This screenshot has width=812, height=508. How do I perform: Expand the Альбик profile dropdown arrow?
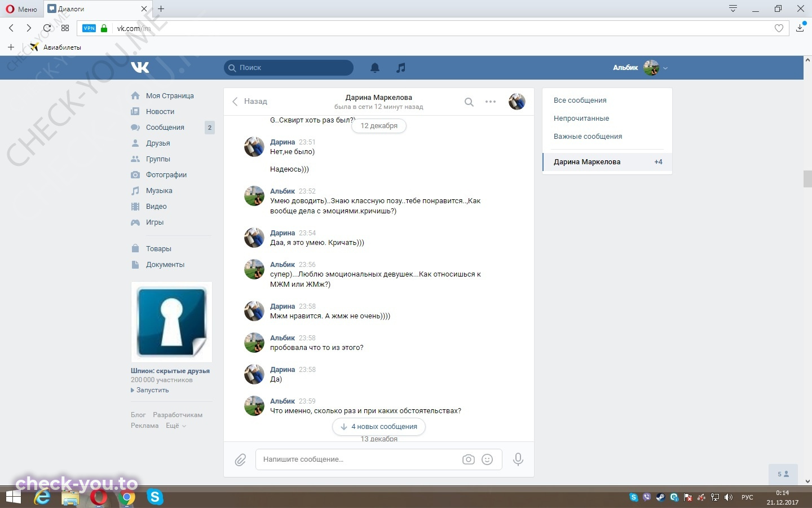pyautogui.click(x=665, y=68)
